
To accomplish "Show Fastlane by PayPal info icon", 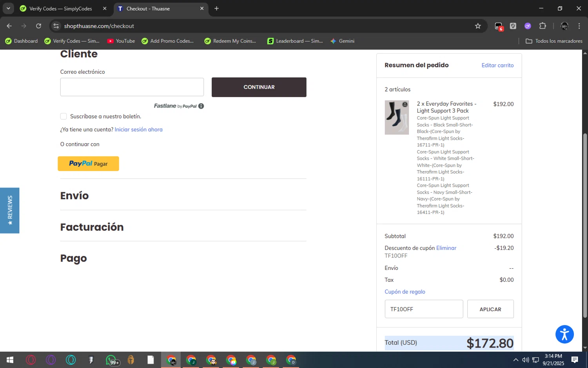I will click(201, 106).
